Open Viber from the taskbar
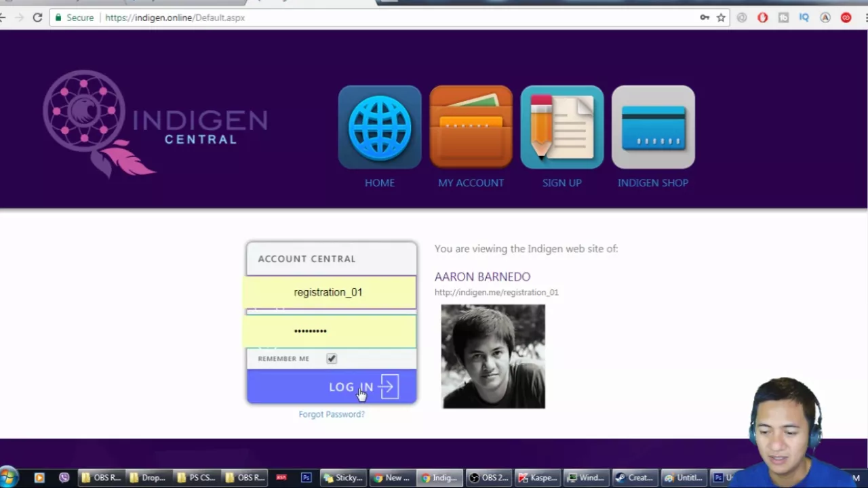The image size is (868, 488). pyautogui.click(x=64, y=478)
